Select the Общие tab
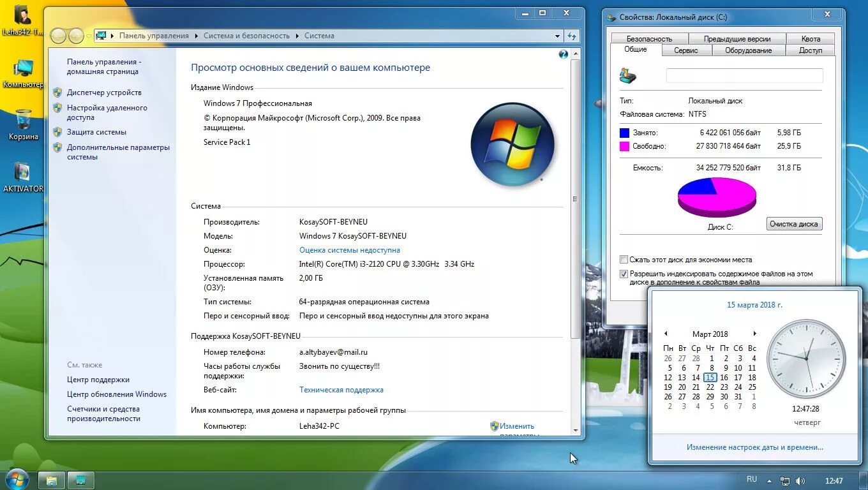This screenshot has height=490, width=868. 636,50
